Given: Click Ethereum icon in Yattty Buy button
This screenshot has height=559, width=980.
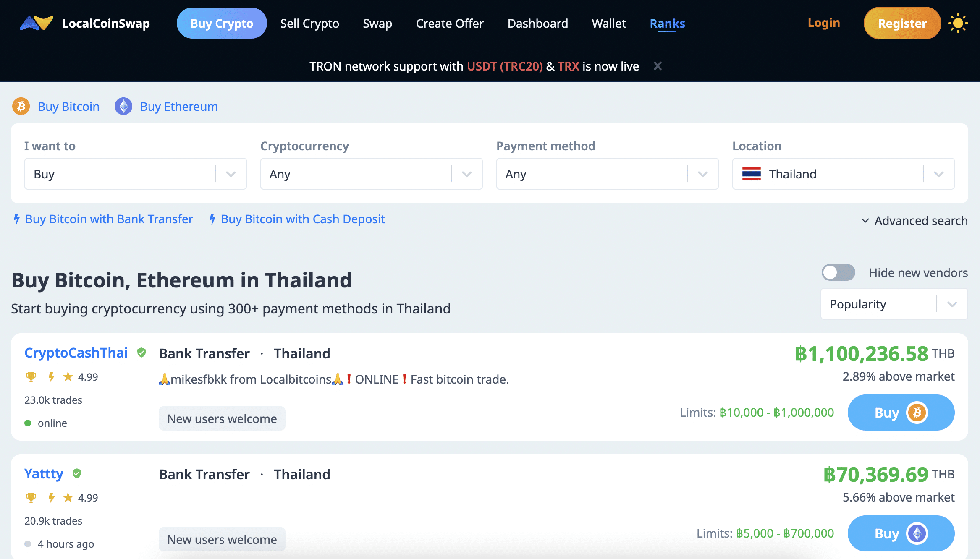Looking at the screenshot, I should click(917, 533).
